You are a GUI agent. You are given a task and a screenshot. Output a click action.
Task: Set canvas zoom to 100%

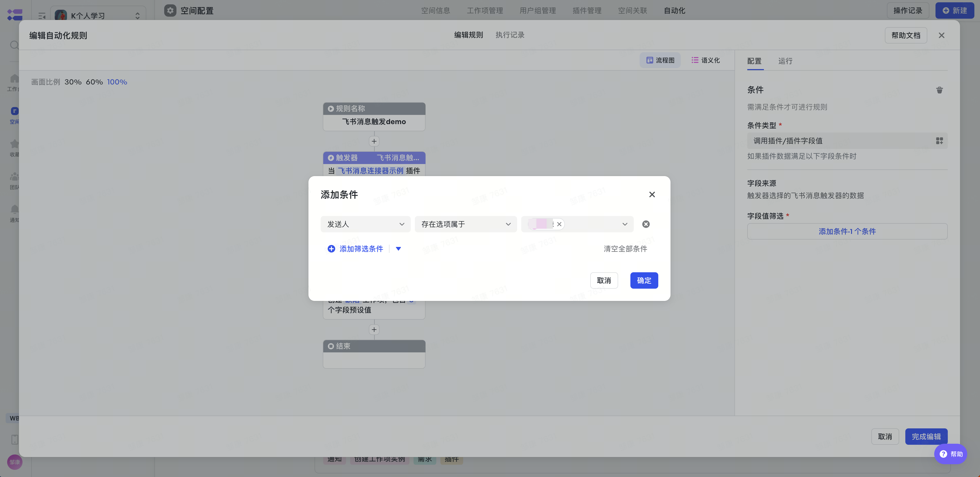coord(117,82)
